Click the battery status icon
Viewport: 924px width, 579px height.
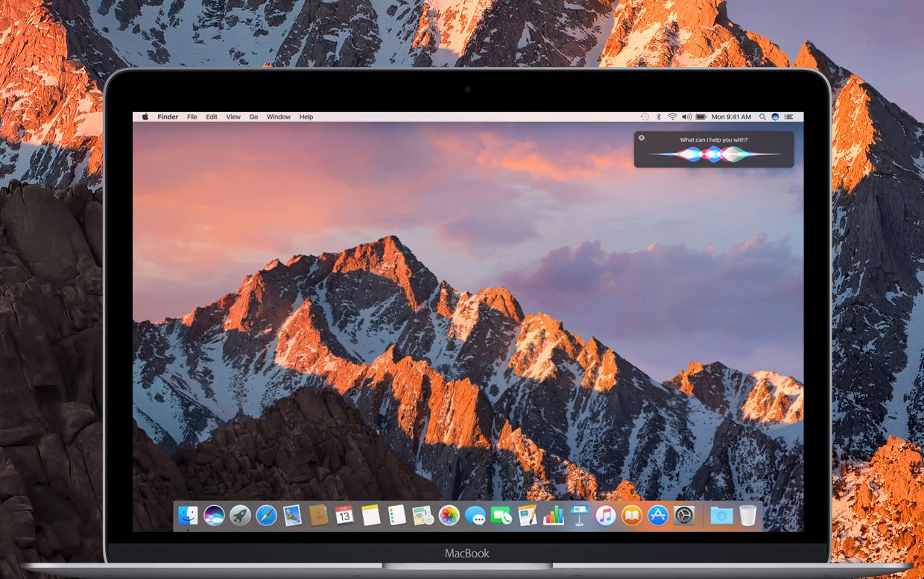coord(700,117)
